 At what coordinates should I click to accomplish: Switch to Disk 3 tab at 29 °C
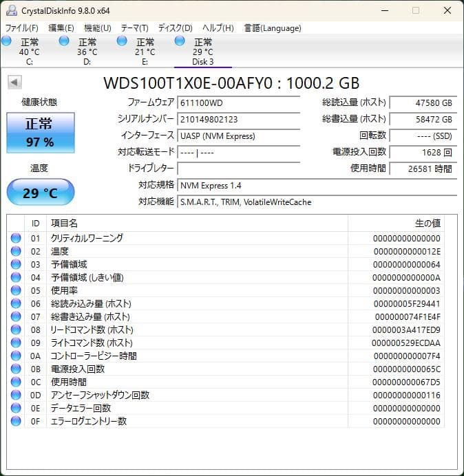click(203, 52)
